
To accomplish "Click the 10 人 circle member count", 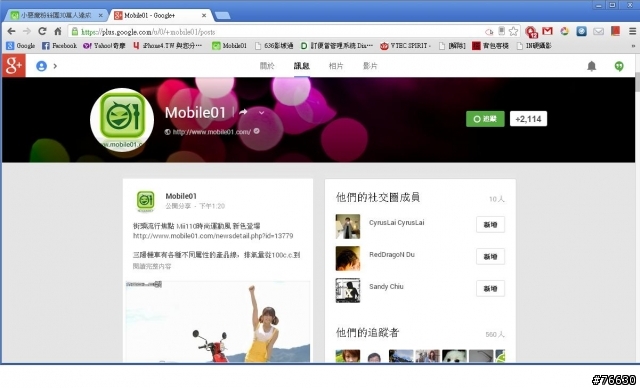I will 497,199.
